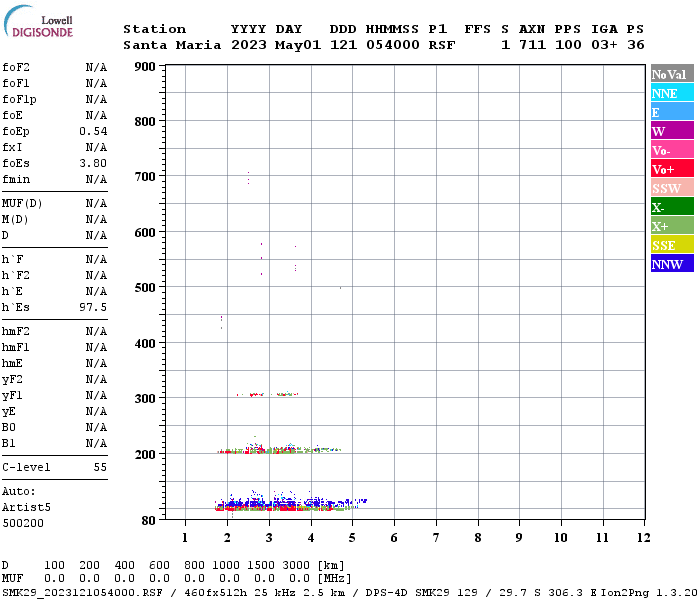Click the foF1 parameter label
This screenshot has width=700, height=600.
(16, 83)
